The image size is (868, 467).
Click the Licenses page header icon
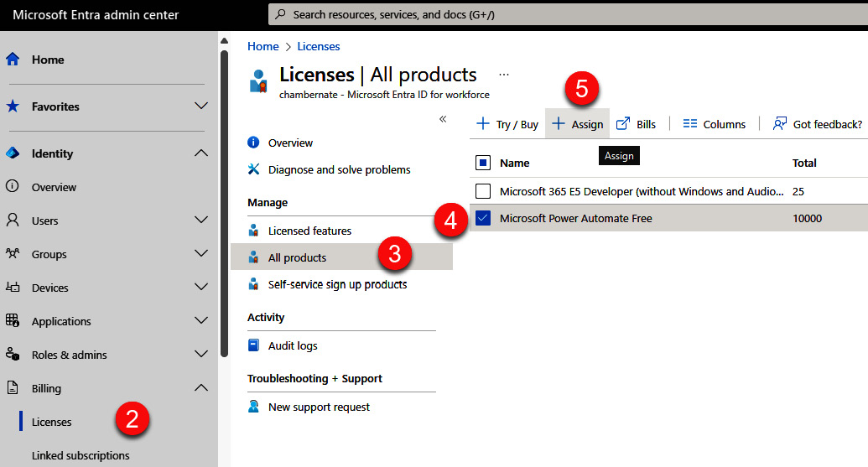(258, 81)
